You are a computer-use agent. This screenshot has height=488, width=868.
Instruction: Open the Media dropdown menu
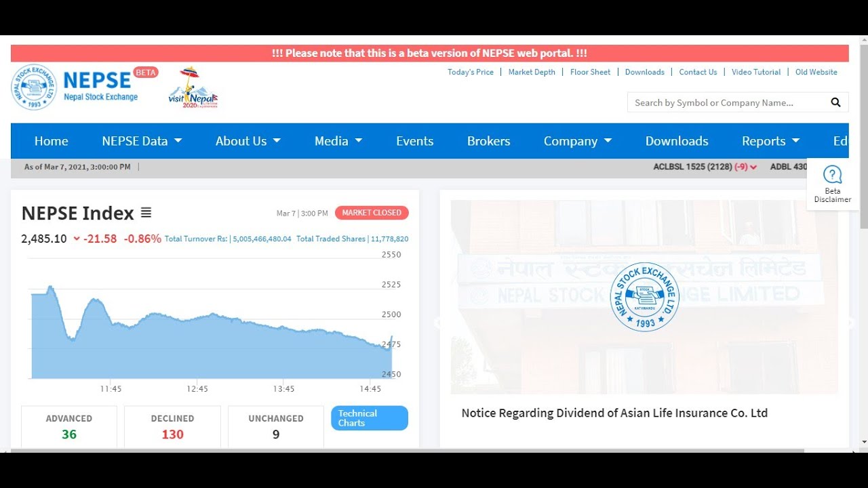(338, 141)
